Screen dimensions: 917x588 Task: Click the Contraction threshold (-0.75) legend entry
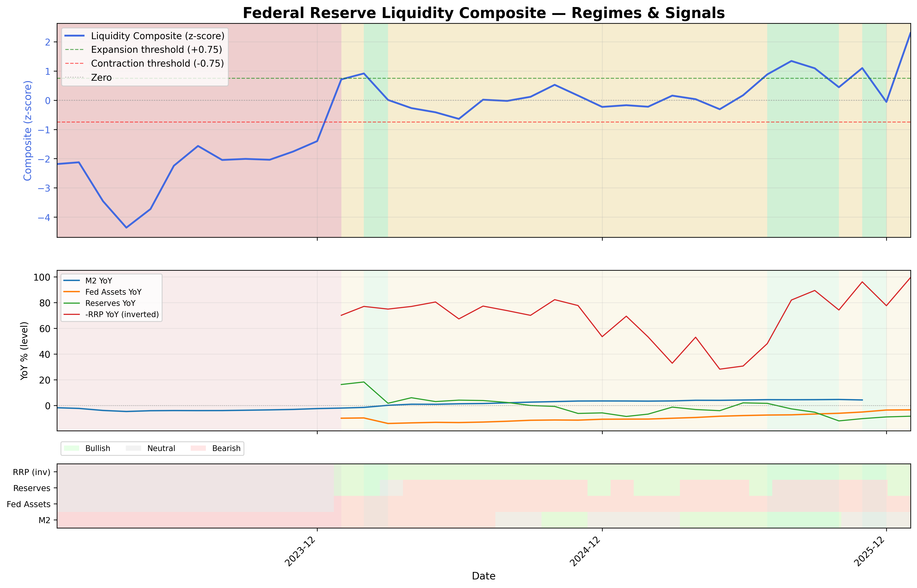pos(157,63)
